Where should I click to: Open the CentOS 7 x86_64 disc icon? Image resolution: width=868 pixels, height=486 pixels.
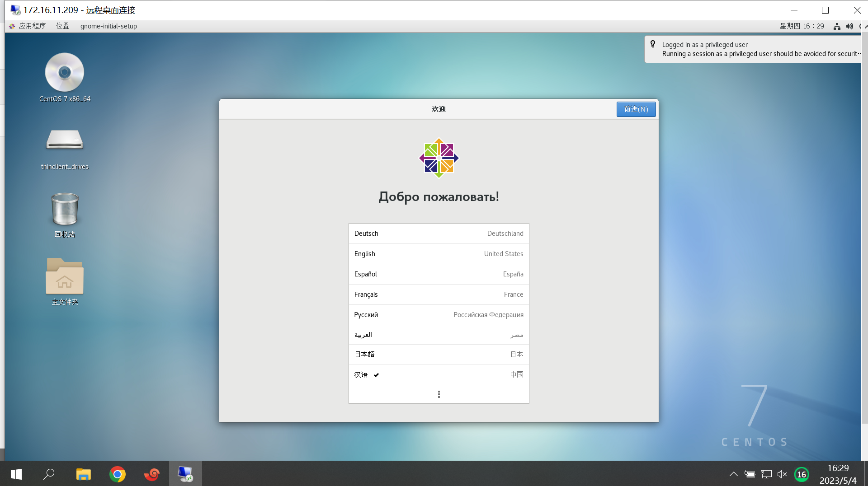coord(65,73)
